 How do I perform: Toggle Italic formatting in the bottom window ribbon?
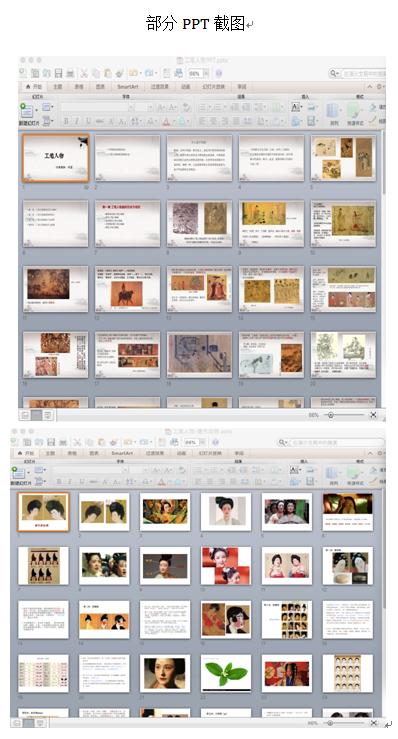coord(69,481)
